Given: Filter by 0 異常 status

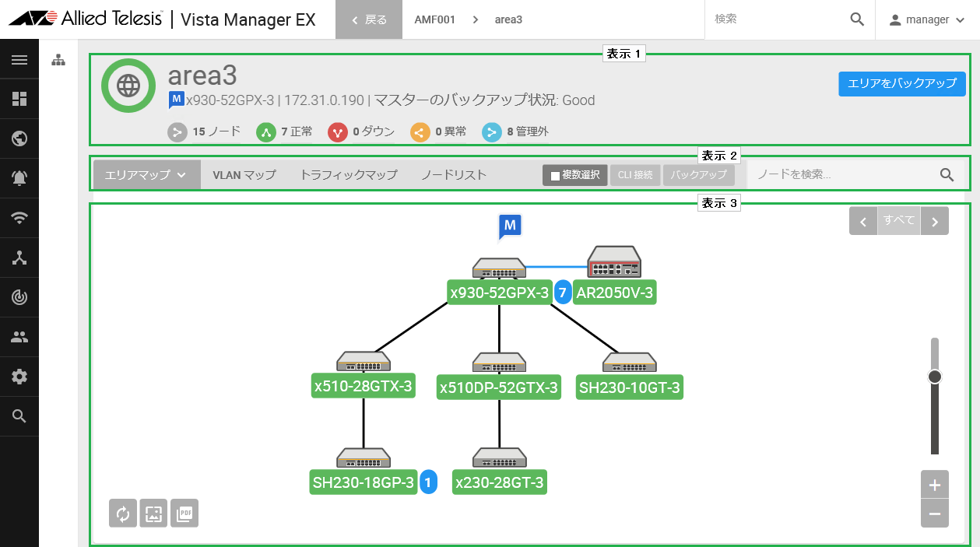Looking at the screenshot, I should [x=438, y=132].
